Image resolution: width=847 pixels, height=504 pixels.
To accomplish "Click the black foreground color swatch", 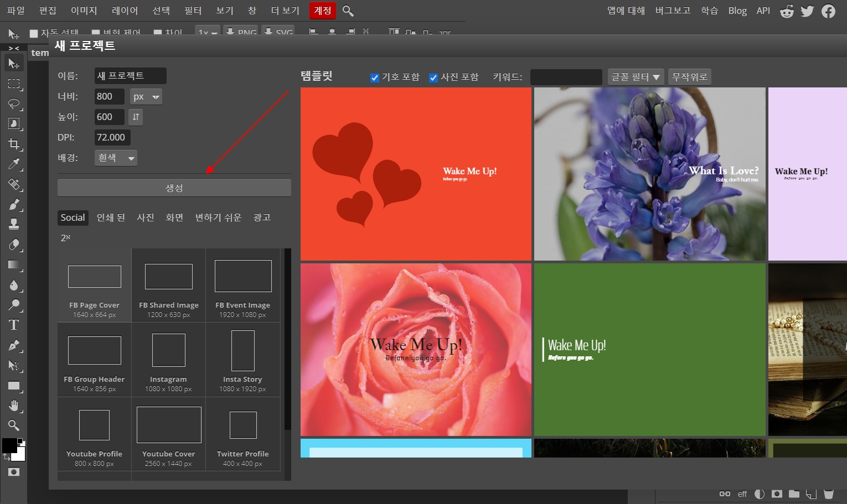I will [x=9, y=445].
